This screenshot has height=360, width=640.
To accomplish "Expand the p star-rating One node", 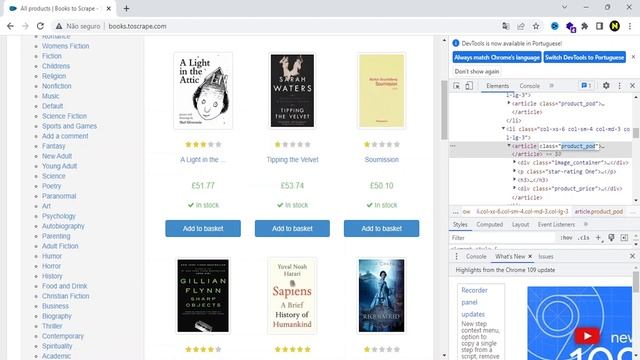I will pos(515,171).
